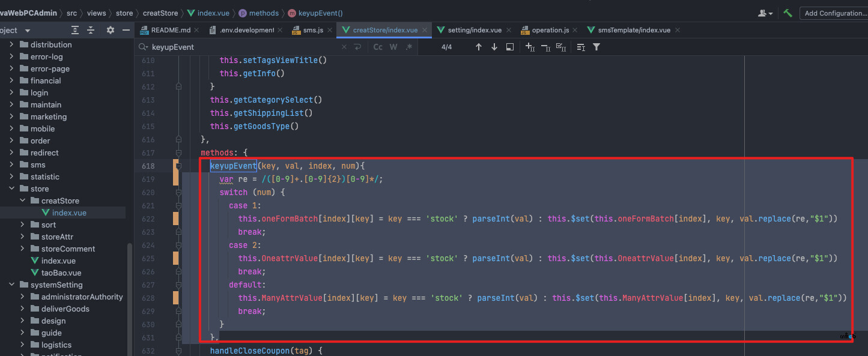This screenshot has height=356, width=868.
Task: Select the administratorAuthority folder
Action: [x=82, y=297]
